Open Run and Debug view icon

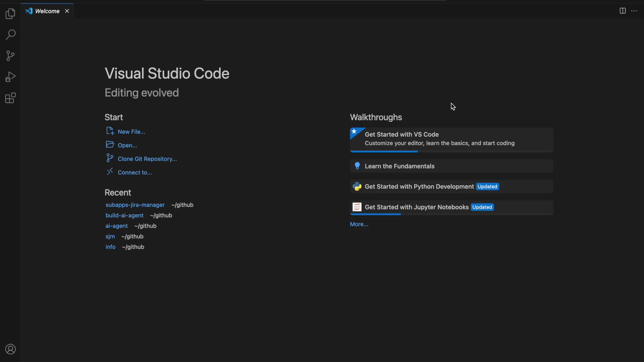(x=10, y=77)
